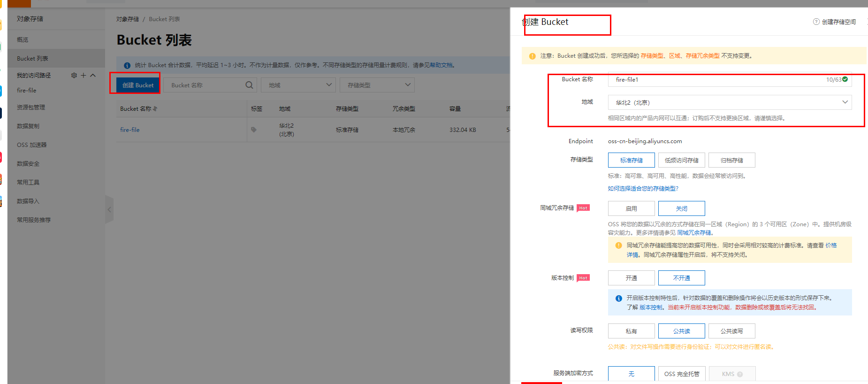This screenshot has width=868, height=384.
Task: Open 资源包管理 in the sidebar
Action: [x=31, y=107]
